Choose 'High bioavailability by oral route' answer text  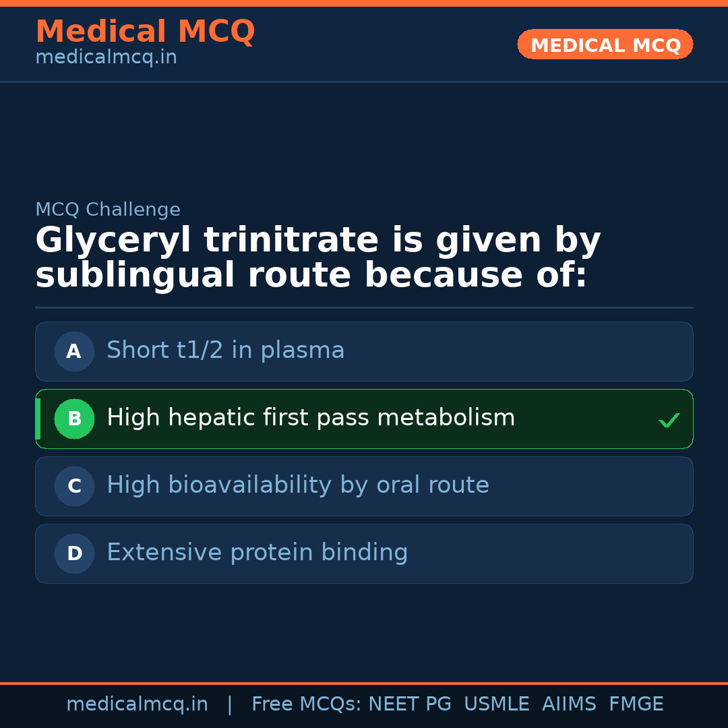[x=297, y=485]
